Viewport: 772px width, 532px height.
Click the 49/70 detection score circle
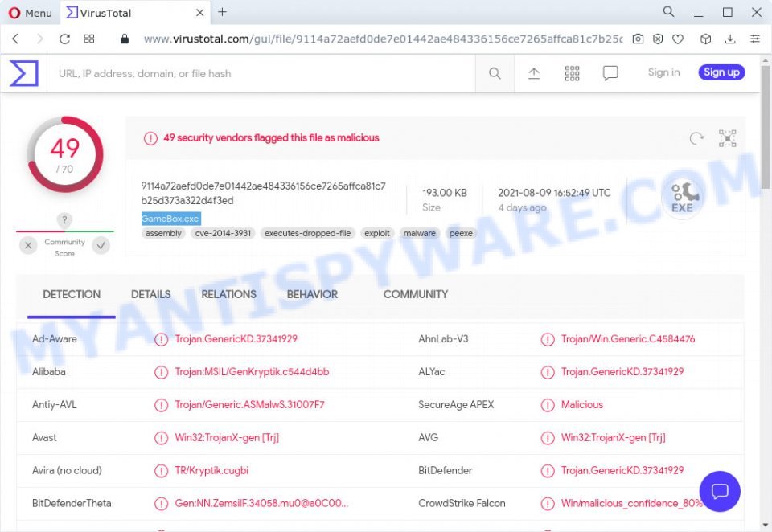pyautogui.click(x=65, y=154)
